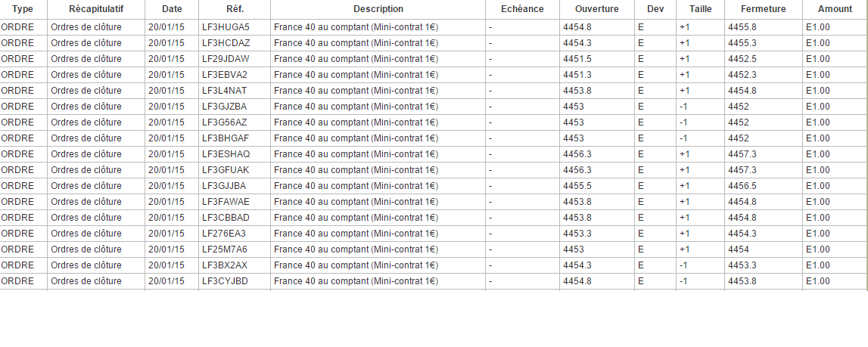Select the LF3BX2AX reference cell

pyautogui.click(x=225, y=265)
